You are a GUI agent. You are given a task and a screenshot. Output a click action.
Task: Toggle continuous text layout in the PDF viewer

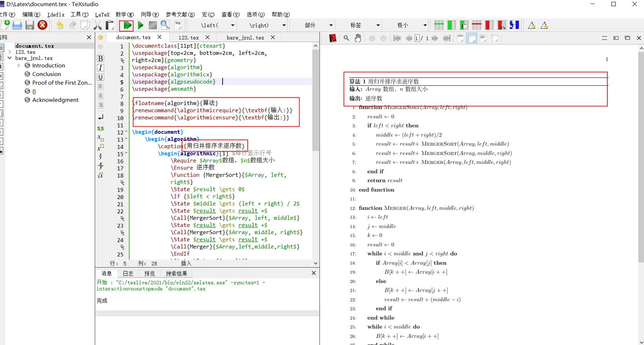click(483, 38)
